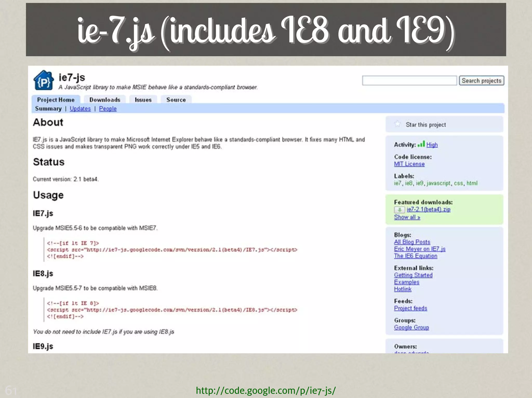
Task: Click the '<!--[if lt IE 7]>' code line
Action: pyautogui.click(x=73, y=243)
